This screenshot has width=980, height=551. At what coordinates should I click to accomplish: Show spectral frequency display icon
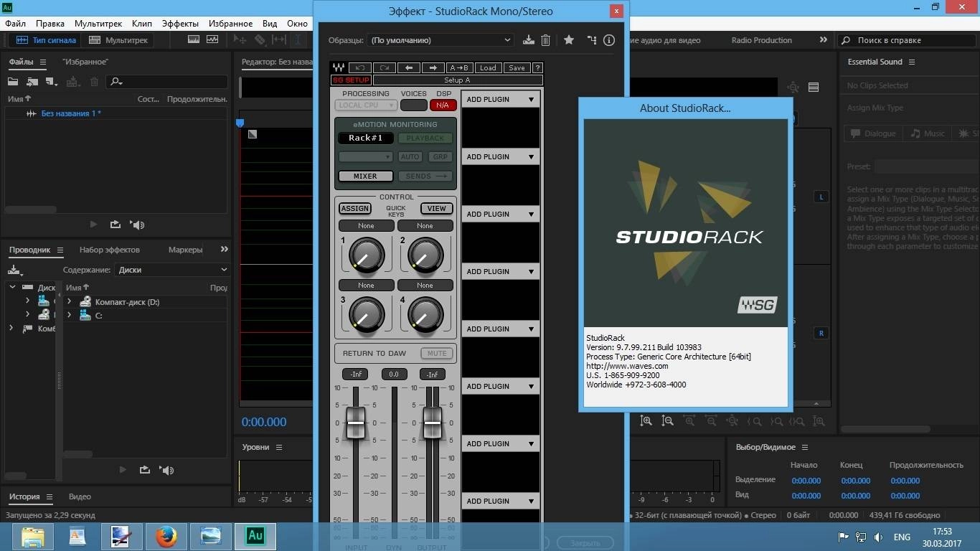pyautogui.click(x=194, y=40)
